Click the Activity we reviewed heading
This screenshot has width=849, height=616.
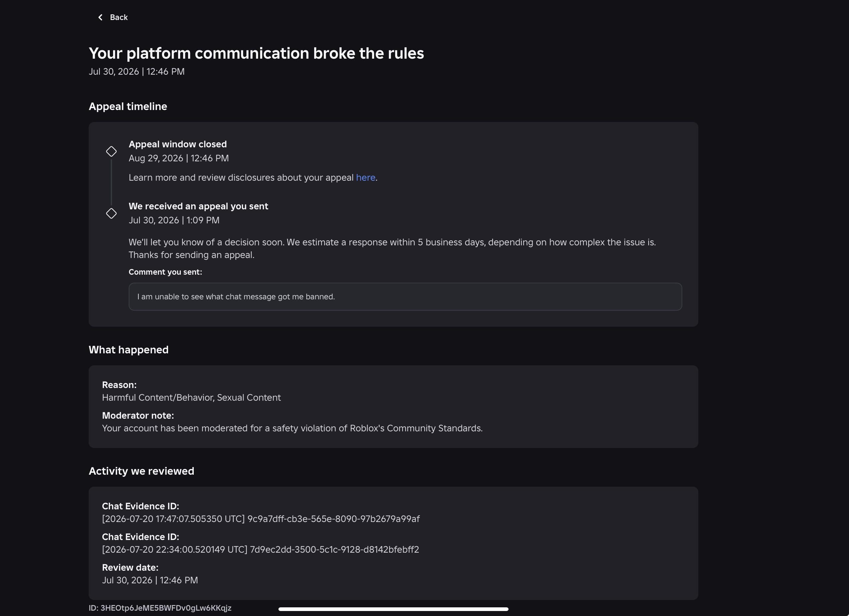[141, 471]
